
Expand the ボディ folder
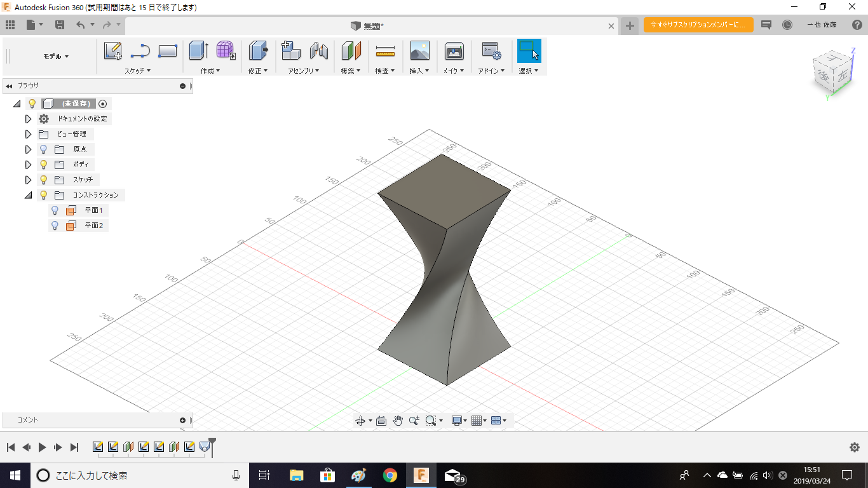[x=28, y=165]
